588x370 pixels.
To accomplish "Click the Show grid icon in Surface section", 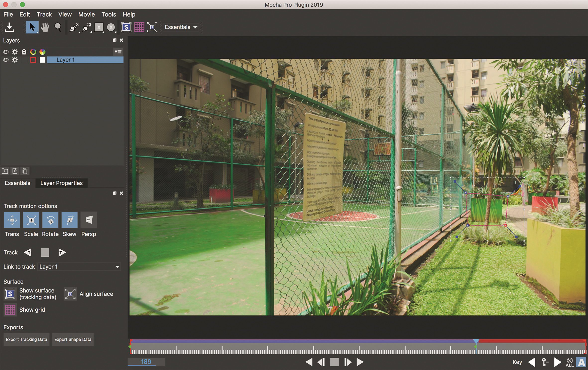I will click(x=10, y=310).
